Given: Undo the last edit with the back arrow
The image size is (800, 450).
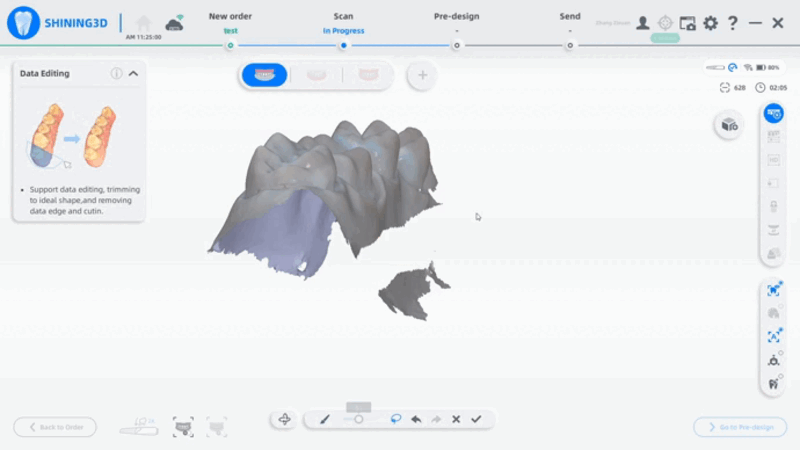Looking at the screenshot, I should [416, 419].
